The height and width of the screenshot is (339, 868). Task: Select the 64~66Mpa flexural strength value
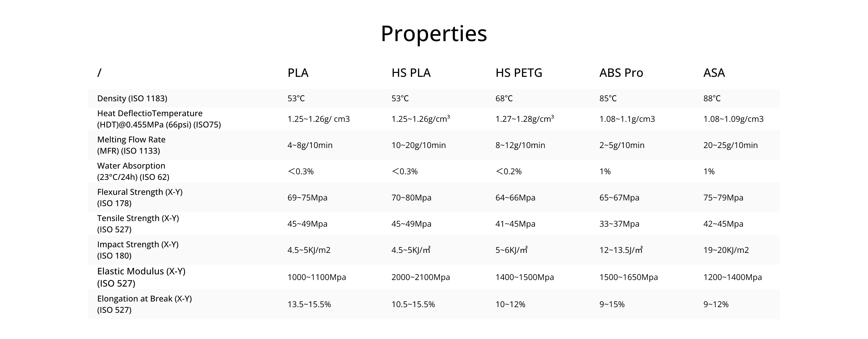[x=515, y=198]
